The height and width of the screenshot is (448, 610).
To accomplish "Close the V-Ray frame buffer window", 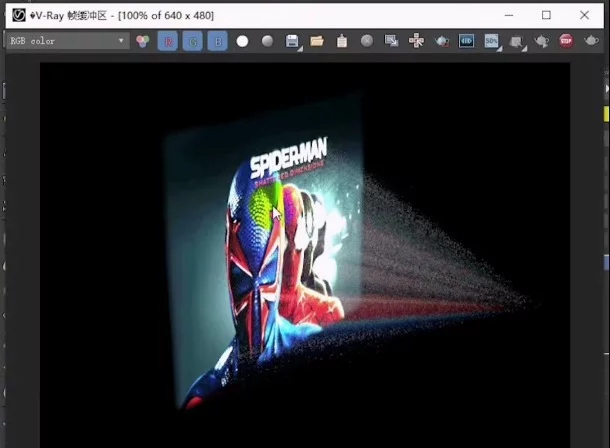I will 584,15.
